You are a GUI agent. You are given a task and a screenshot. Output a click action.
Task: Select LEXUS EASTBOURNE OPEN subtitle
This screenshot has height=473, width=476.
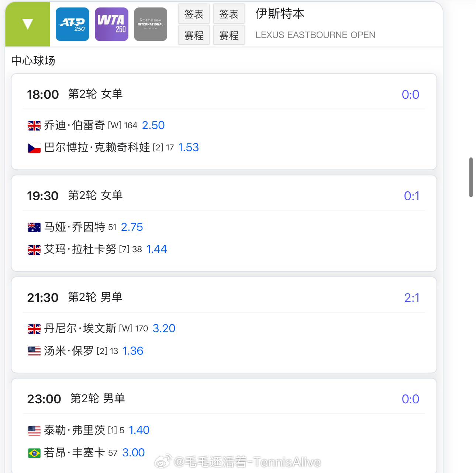(315, 35)
